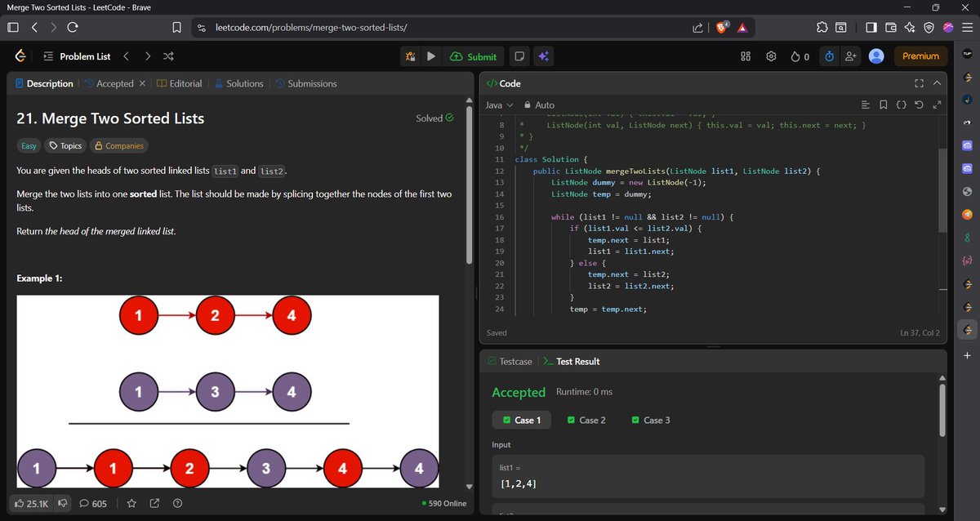This screenshot has width=980, height=521.
Task: Click the address bar URL
Action: coord(311,27)
